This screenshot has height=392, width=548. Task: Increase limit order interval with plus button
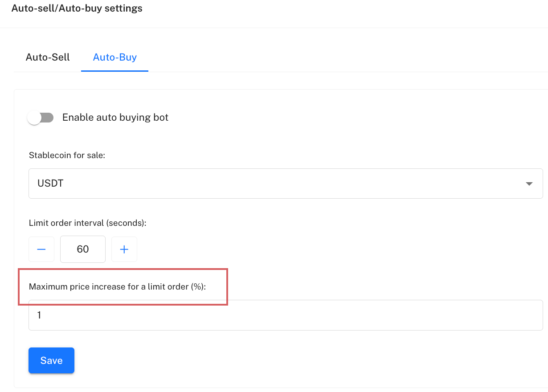pyautogui.click(x=124, y=249)
